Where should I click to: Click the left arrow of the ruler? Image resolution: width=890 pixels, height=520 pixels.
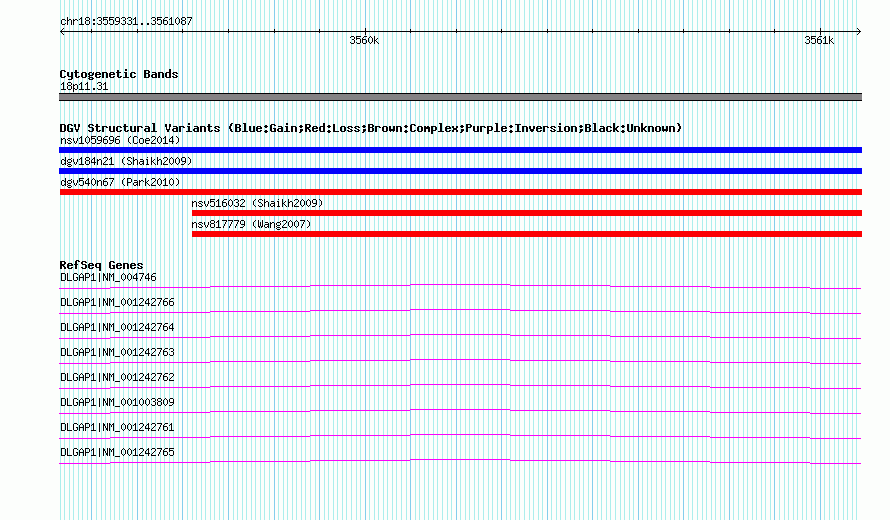(62, 31)
